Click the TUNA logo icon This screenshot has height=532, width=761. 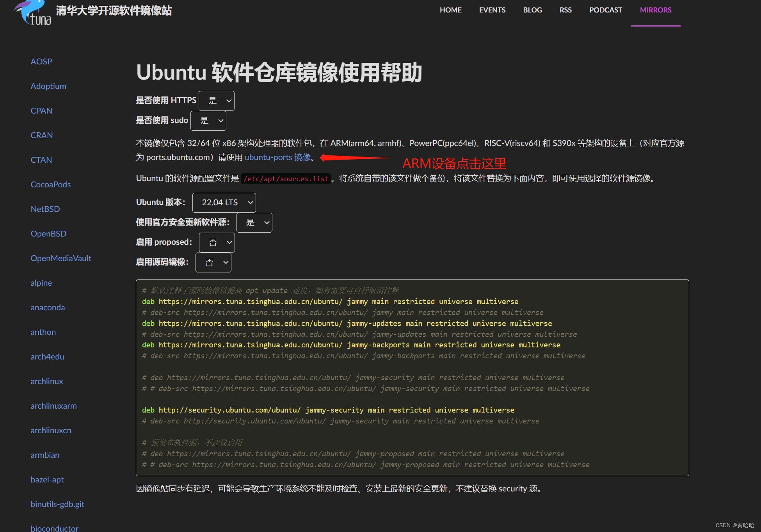pyautogui.click(x=33, y=12)
